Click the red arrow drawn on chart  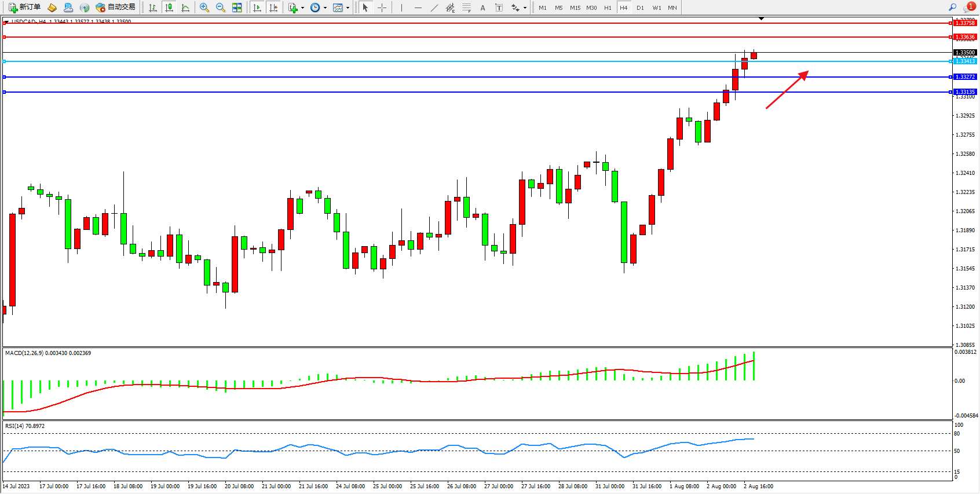[x=786, y=90]
